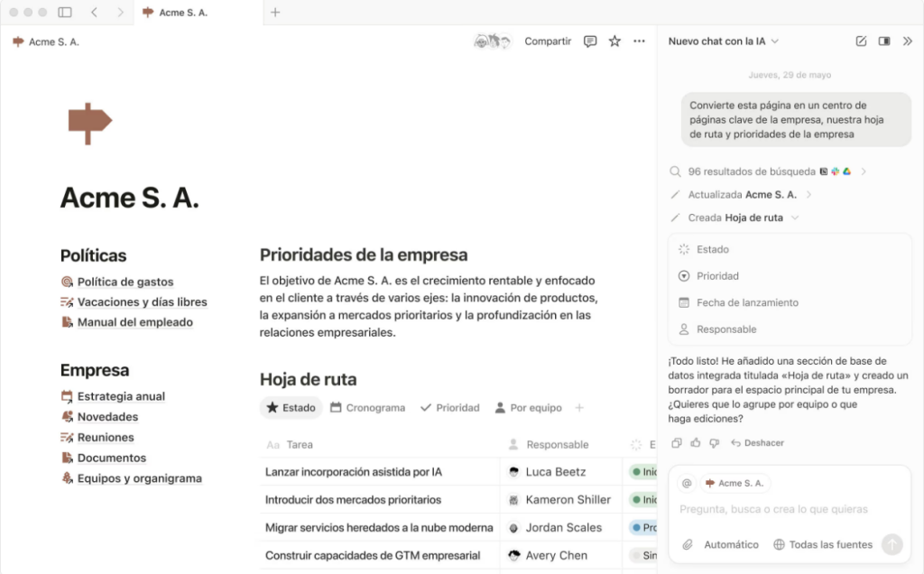Viewport: 924px width, 574px height.
Task: Click the star icon to favorite page
Action: 614,42
